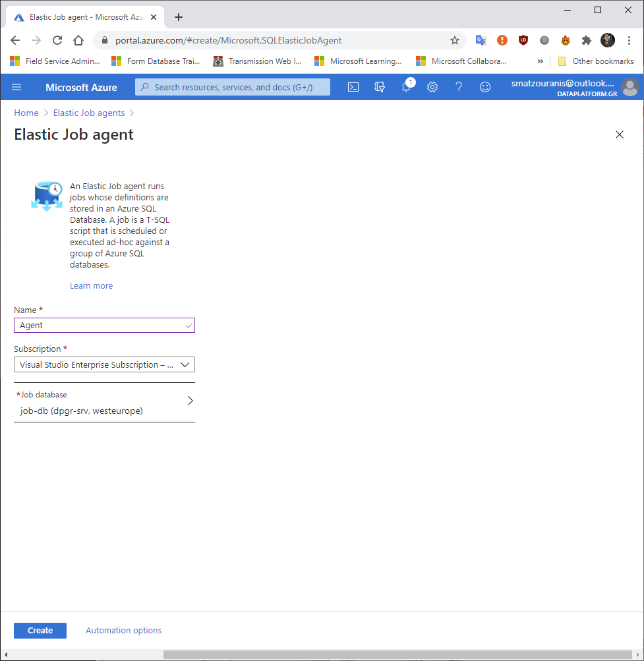
Task: Show more bookmarks chevron
Action: pyautogui.click(x=541, y=61)
